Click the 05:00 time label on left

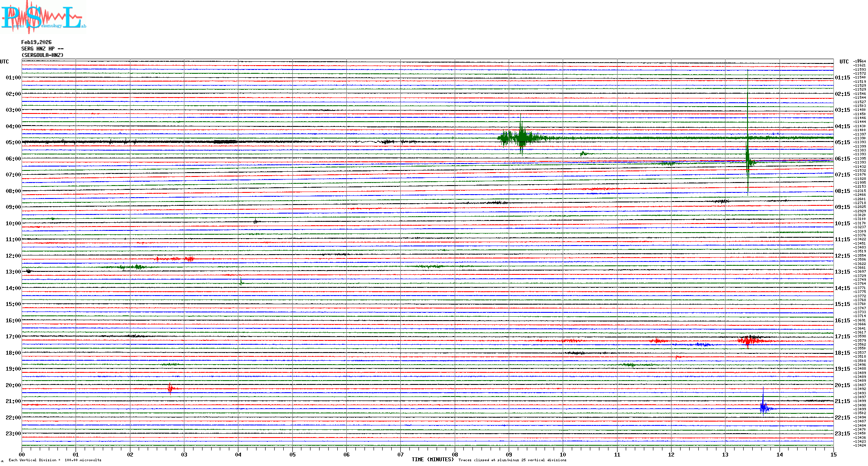pos(13,142)
